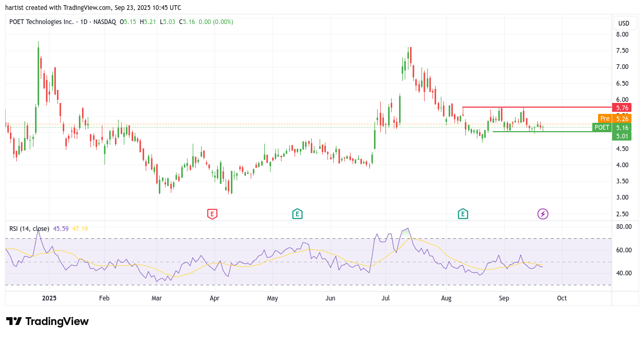
Task: Click the 7.00 price axis label
Action: (x=622, y=67)
